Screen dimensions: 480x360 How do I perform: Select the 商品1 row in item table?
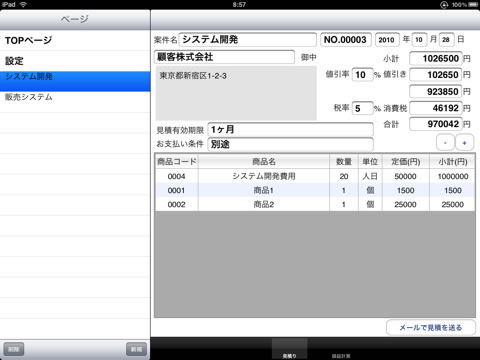[315, 190]
